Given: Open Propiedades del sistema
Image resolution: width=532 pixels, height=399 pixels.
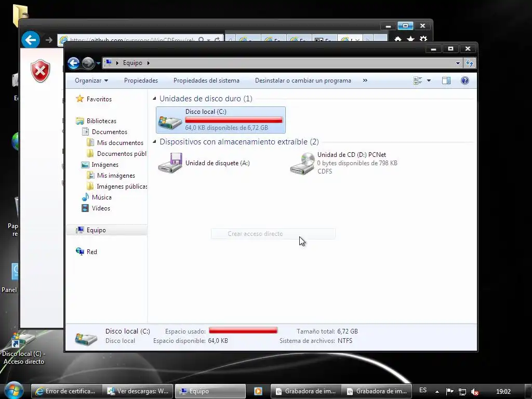Looking at the screenshot, I should [206, 81].
